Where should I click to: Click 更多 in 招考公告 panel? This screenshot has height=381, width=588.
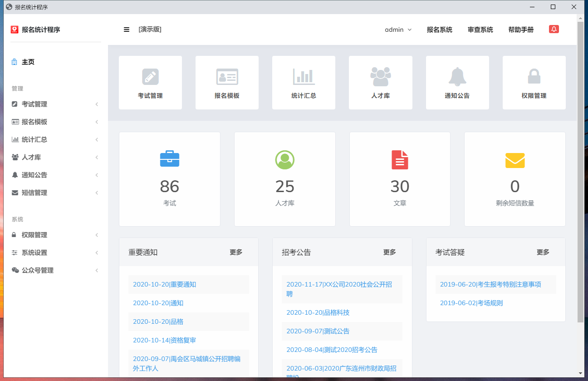tap(389, 252)
